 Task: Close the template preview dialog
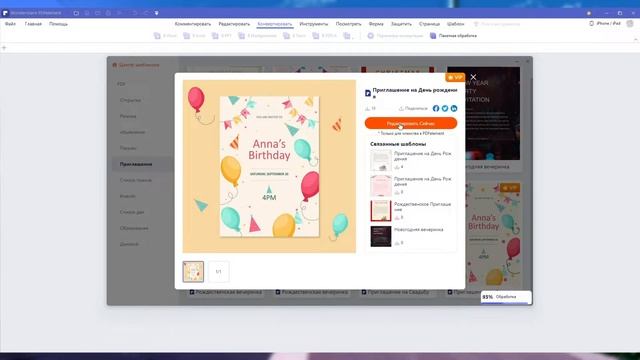tap(473, 77)
